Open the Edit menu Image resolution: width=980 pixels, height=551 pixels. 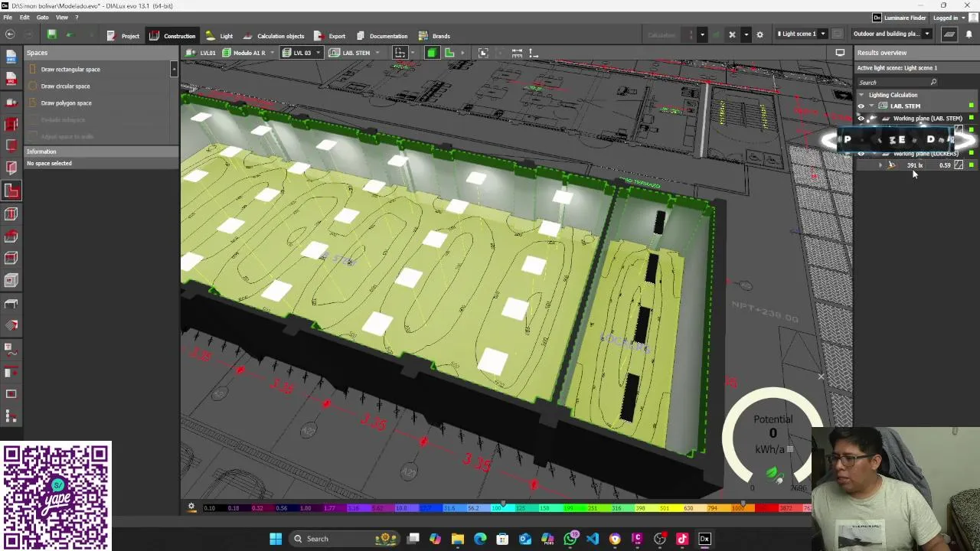click(x=24, y=17)
